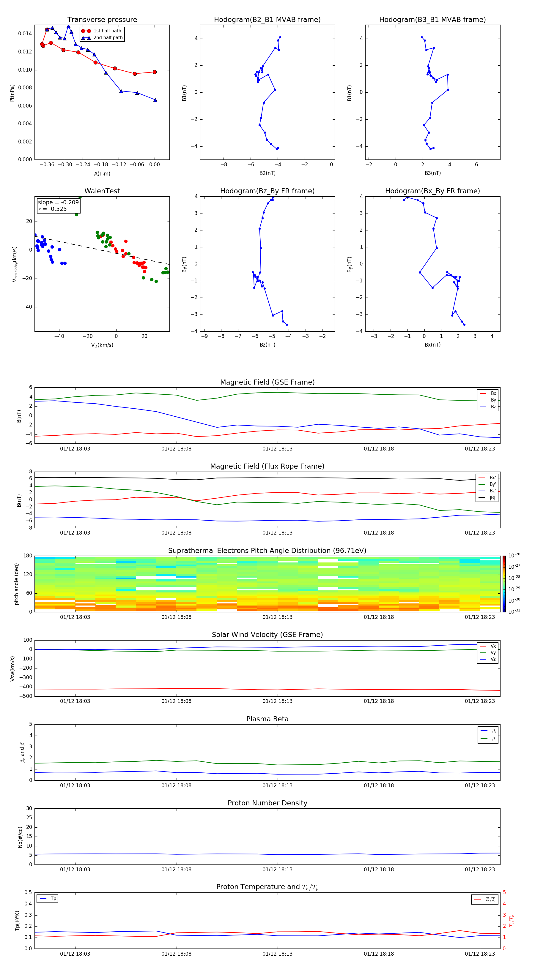Click the 'B3(nT)' x-axis label
535x980 pixels.
(432, 173)
